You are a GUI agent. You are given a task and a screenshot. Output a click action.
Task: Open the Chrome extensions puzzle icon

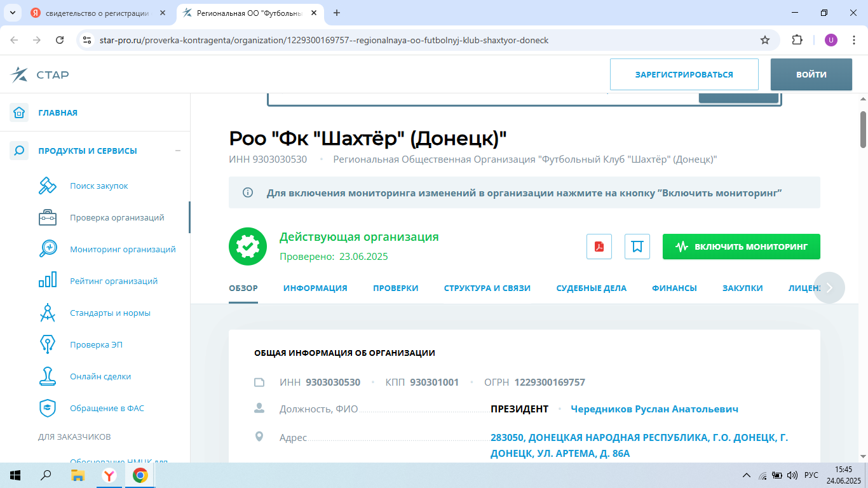[797, 40]
